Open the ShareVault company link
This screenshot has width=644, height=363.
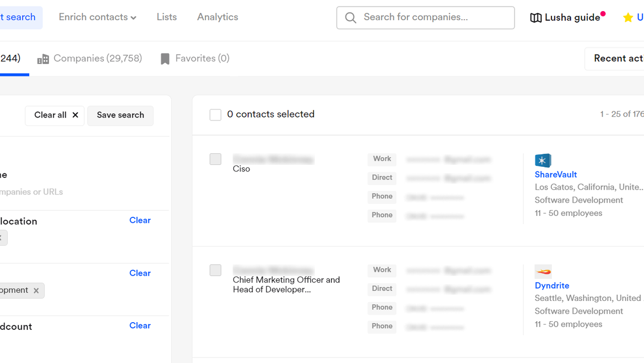coord(556,174)
